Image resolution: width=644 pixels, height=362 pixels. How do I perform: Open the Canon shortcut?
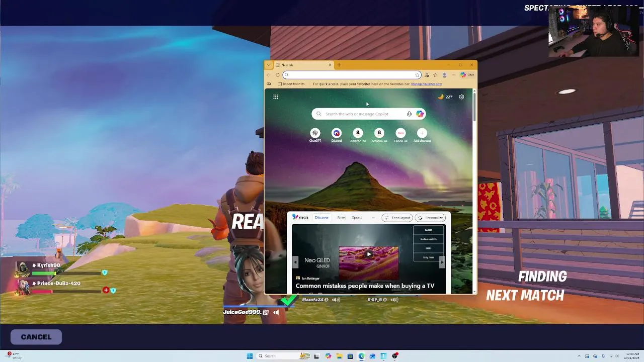coord(400,135)
